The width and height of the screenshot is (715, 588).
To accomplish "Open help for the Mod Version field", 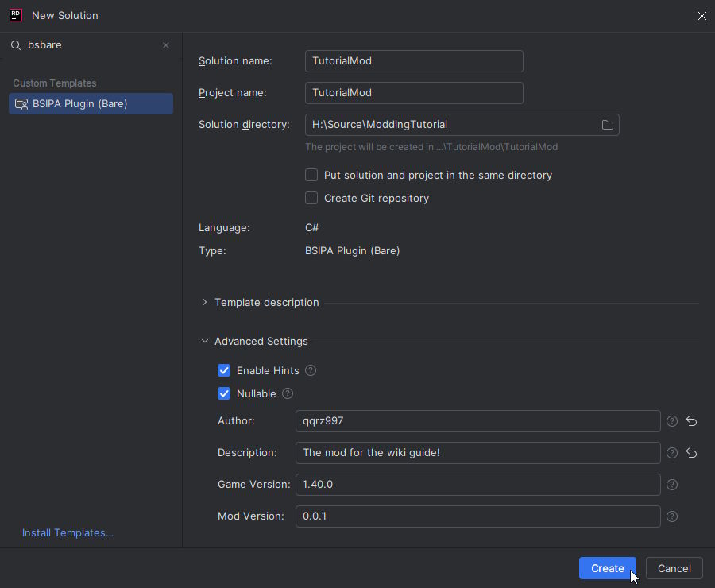I will 671,516.
